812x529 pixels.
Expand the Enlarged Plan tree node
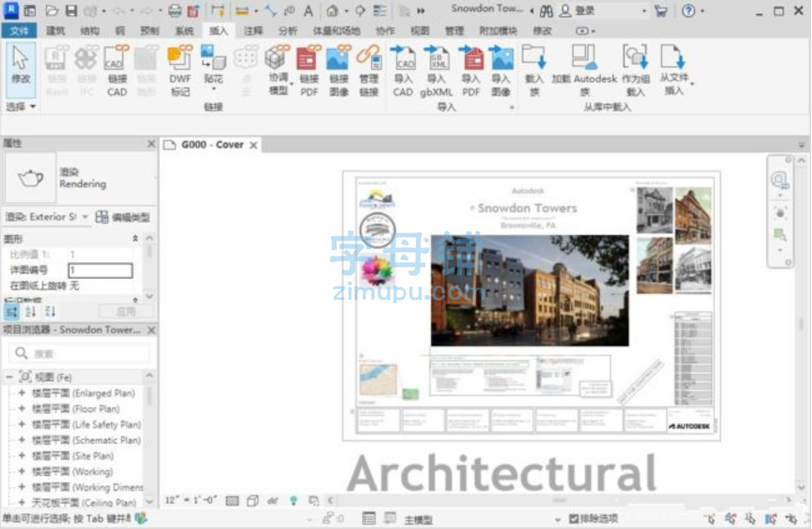point(22,393)
